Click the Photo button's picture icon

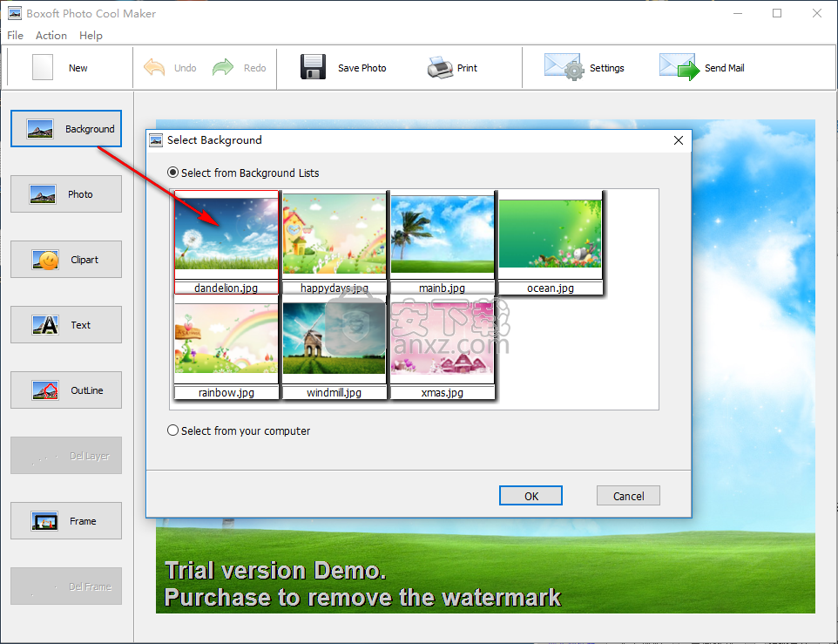43,194
